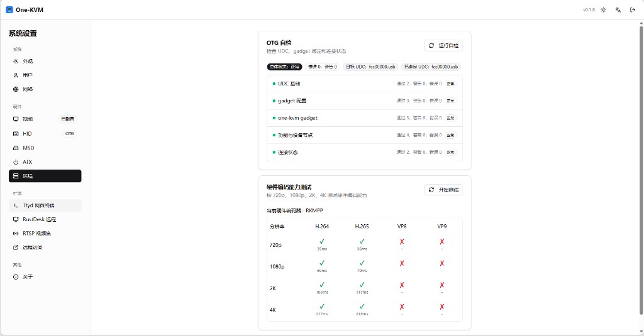Toggle light/dark theme sun icon
The height and width of the screenshot is (336, 644).
(604, 10)
